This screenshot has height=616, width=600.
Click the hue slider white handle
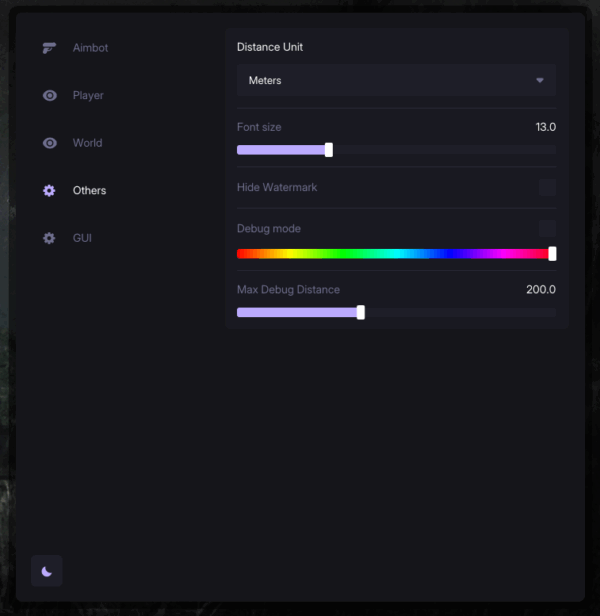(x=552, y=254)
